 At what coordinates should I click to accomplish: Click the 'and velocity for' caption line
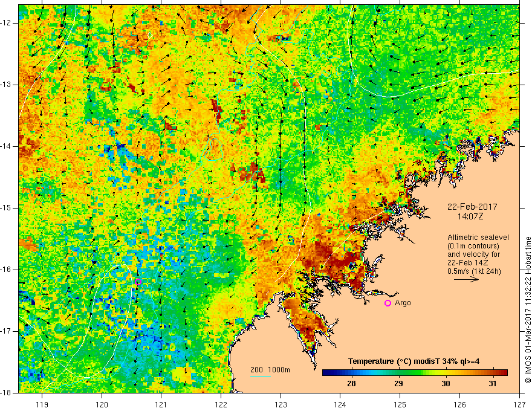pos(473,254)
